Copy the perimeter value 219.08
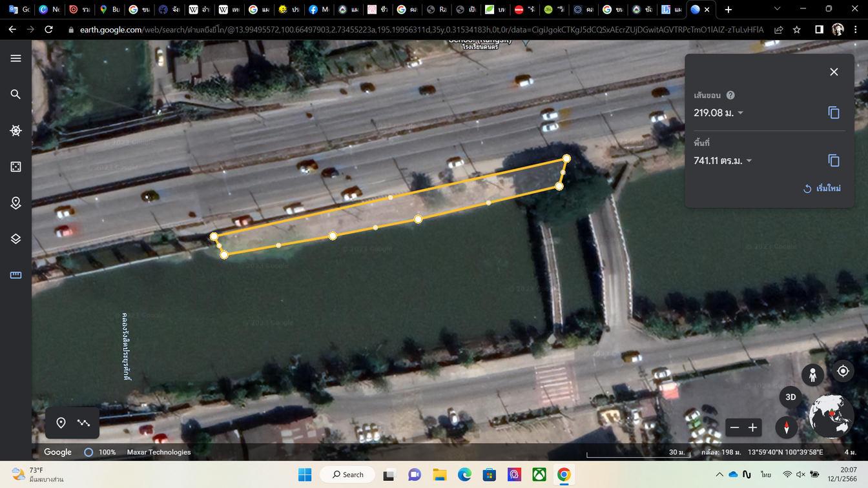Viewport: 868px width, 488px height. 834,112
